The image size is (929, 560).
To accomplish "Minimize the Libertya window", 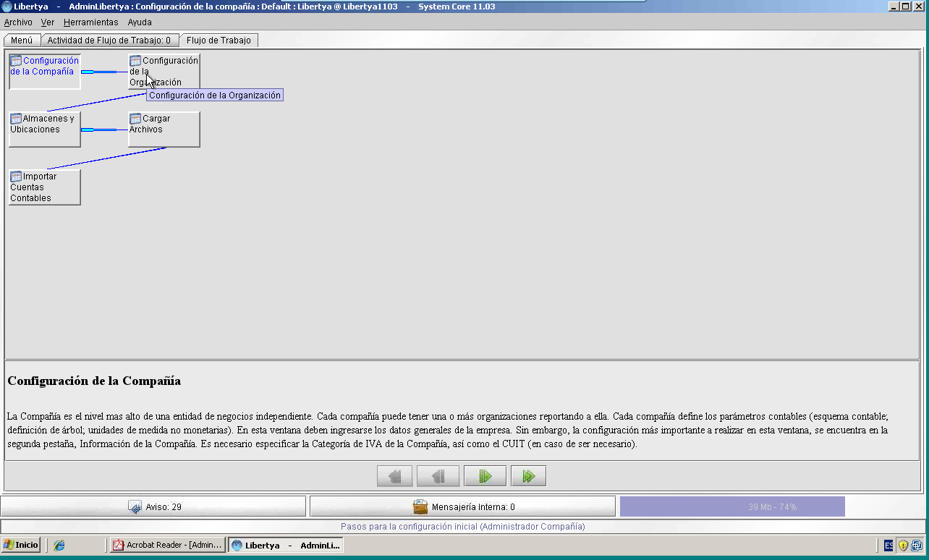I will 894,6.
